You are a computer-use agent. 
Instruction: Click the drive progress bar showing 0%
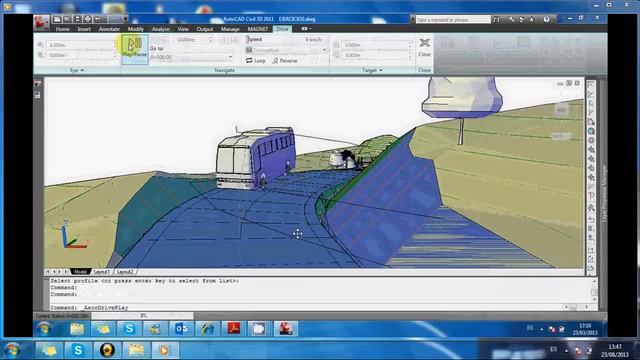point(143,316)
